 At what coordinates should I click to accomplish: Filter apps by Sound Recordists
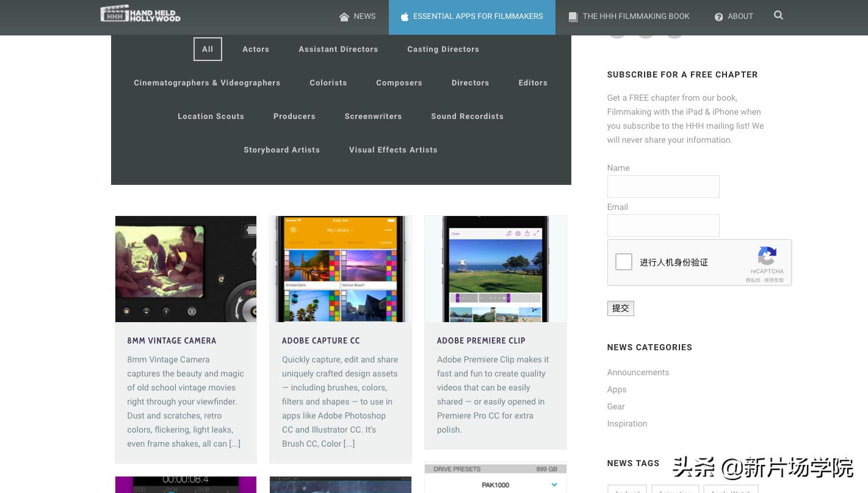[x=468, y=117]
